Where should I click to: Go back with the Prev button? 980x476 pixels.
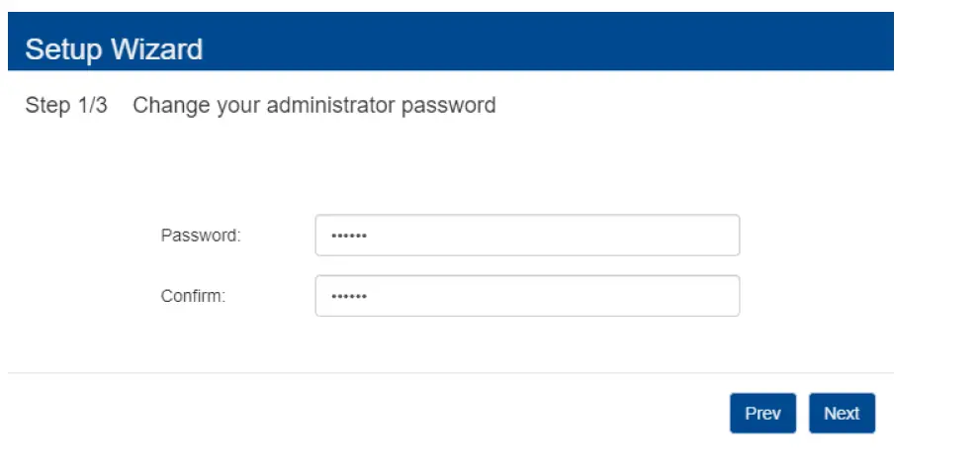(762, 414)
